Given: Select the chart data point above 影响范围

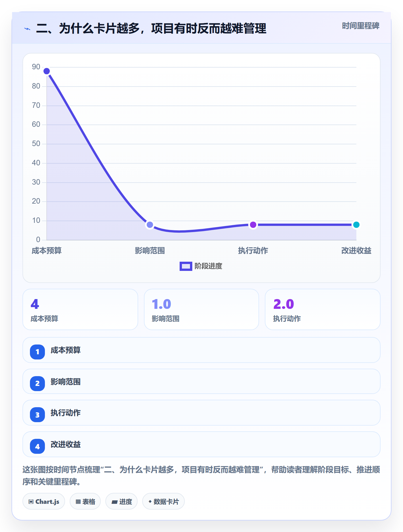Looking at the screenshot, I should pyautogui.click(x=150, y=225).
